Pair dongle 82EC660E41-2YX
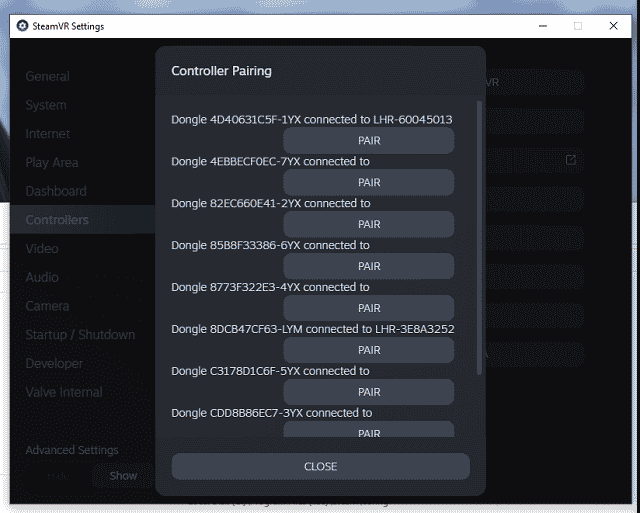The image size is (640, 513). tap(369, 224)
